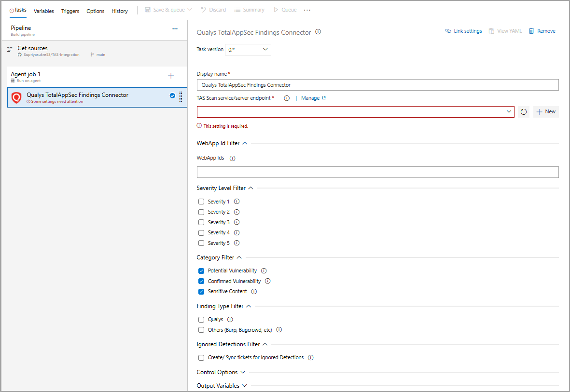Open the TAS Scan service endpoint dropdown

[x=356, y=112]
